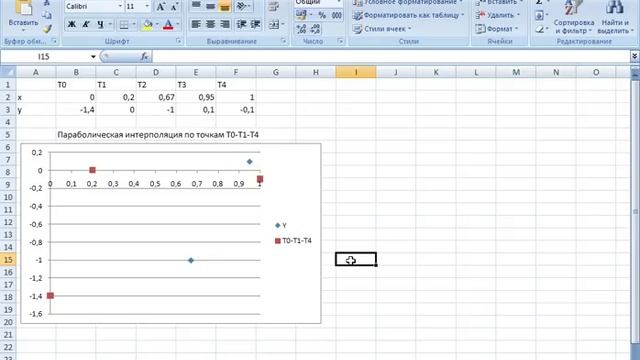Click the insert function fx button
The height and width of the screenshot is (360, 640).
coord(144,57)
